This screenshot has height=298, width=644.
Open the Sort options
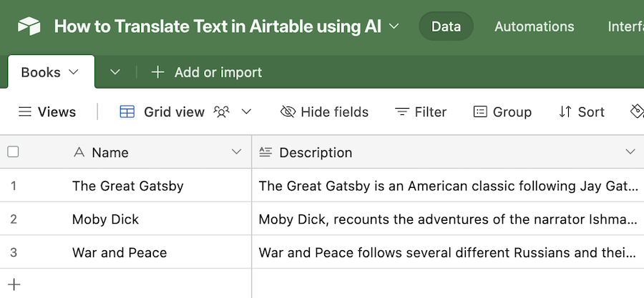[x=582, y=112]
